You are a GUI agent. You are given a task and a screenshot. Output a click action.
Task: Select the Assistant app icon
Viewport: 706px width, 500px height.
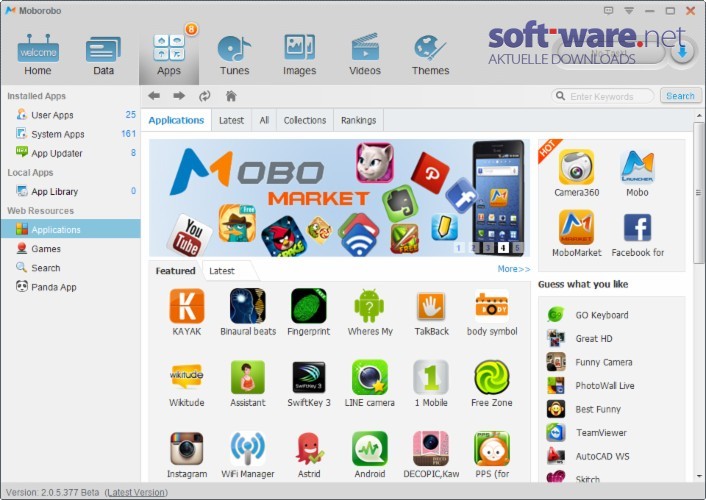click(x=248, y=377)
